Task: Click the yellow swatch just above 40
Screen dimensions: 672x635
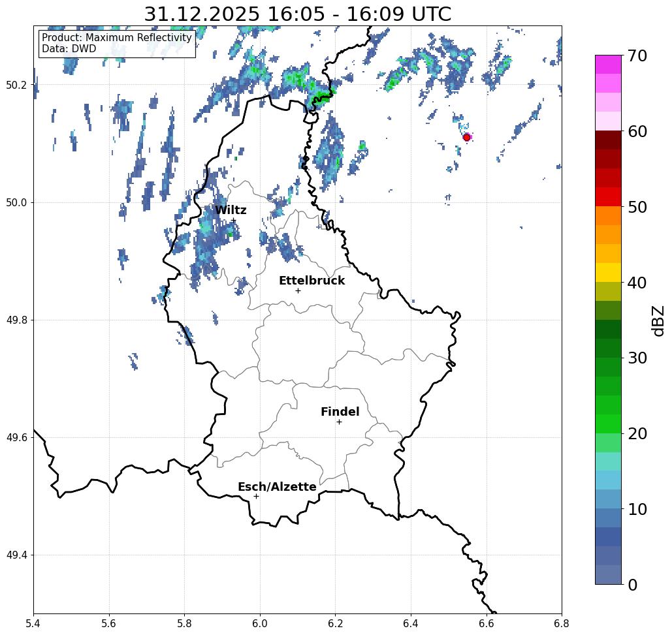Action: coord(608,272)
